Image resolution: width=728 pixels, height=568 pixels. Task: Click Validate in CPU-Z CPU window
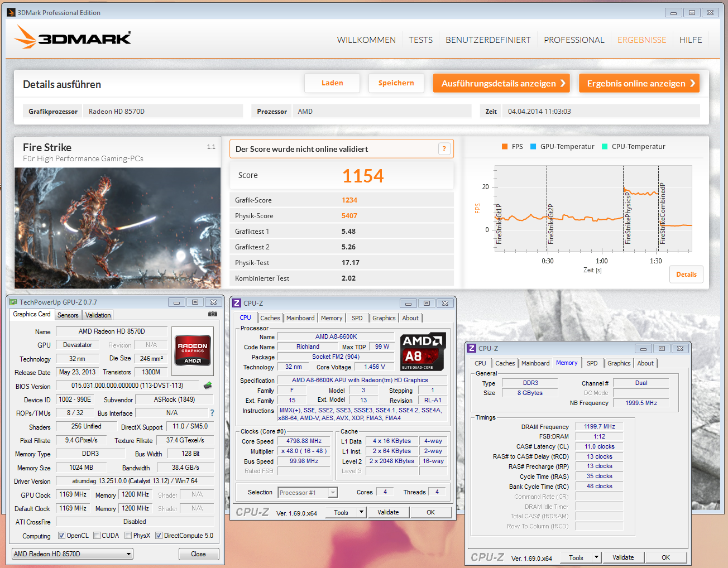[x=388, y=512]
